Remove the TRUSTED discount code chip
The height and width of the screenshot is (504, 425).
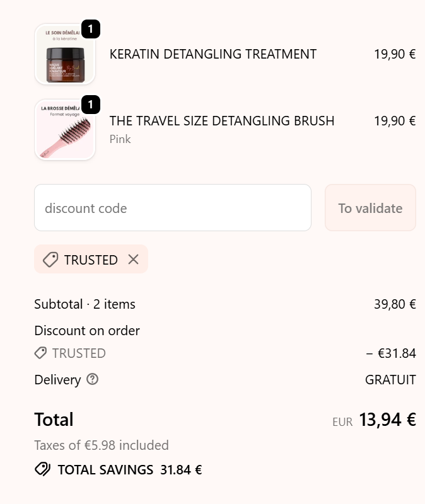click(133, 260)
